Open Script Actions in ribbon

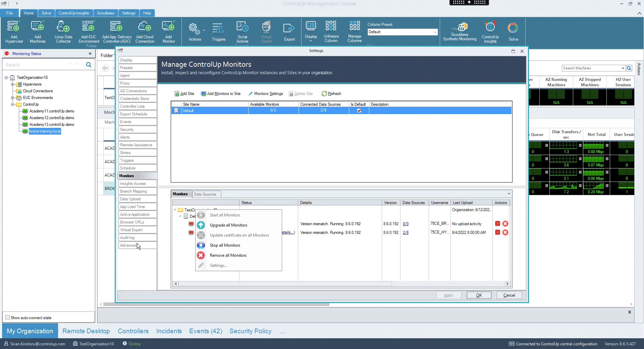coord(242,32)
